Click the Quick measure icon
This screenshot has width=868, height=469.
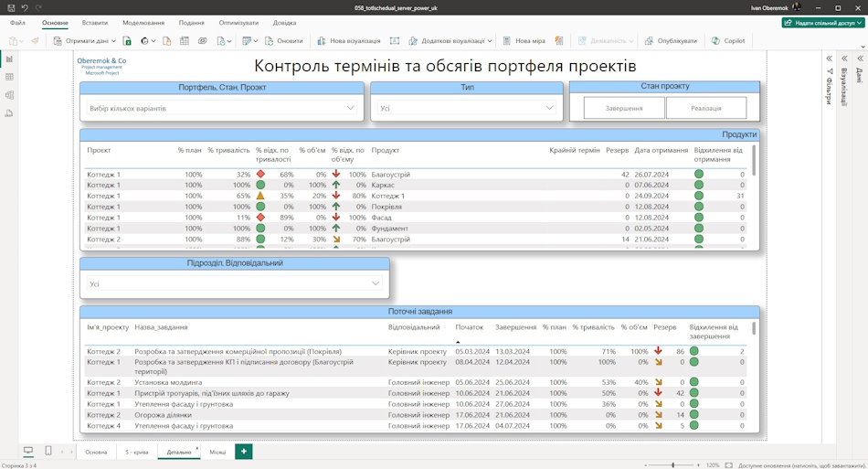coord(559,41)
